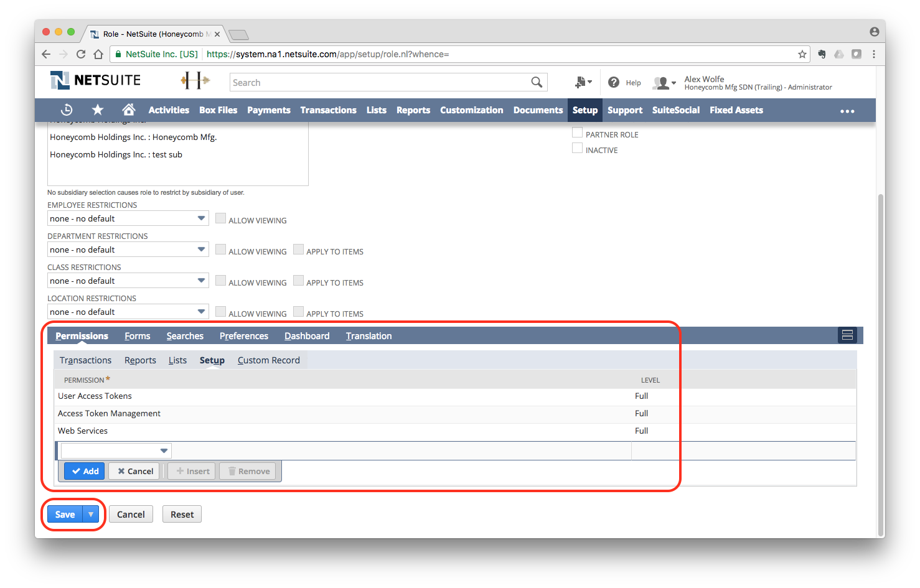Select Honeycomb Holdings Inc. : test sub
The image size is (920, 588).
tap(116, 154)
